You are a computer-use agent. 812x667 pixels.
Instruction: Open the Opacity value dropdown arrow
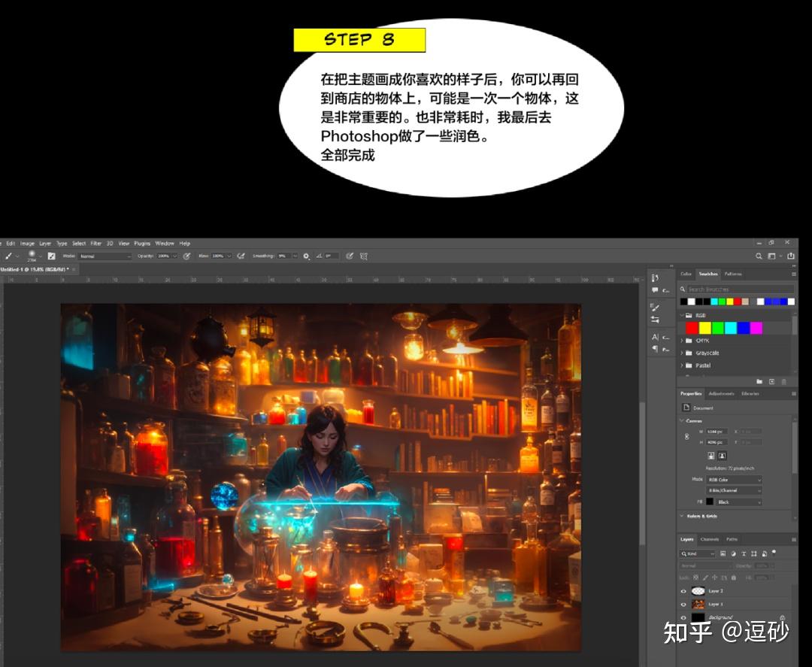pos(174,256)
